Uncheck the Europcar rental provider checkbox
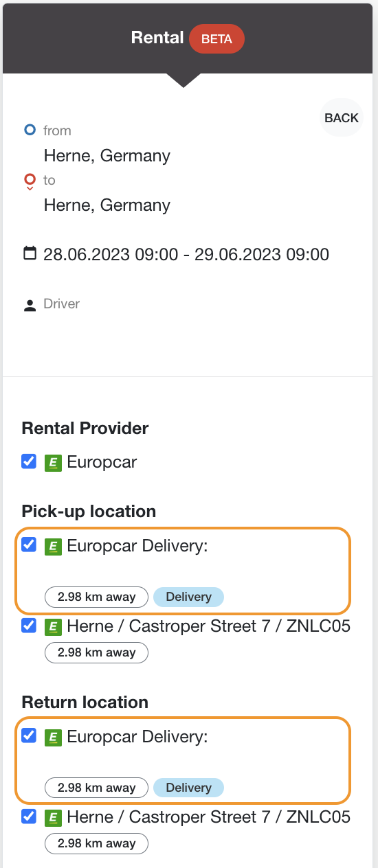This screenshot has width=378, height=868. 29,461
